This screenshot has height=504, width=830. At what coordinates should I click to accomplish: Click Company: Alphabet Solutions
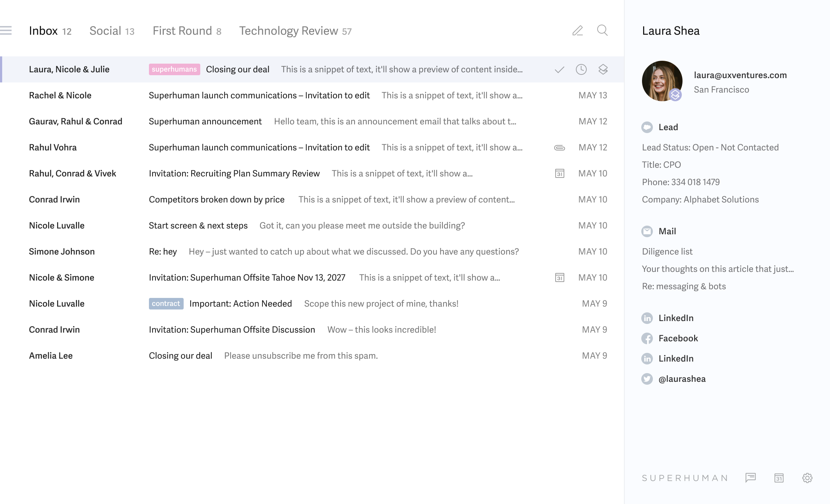pos(700,200)
